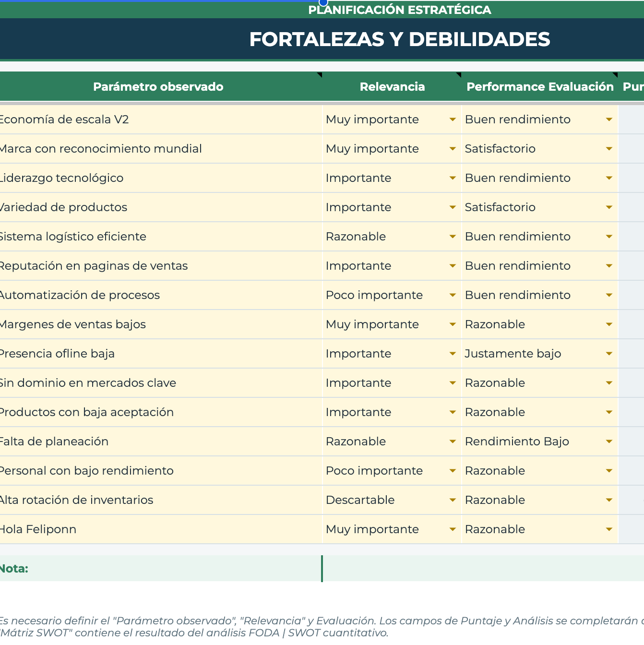Select the "Economía de escala V2" cell
644x645 pixels.
[161, 119]
